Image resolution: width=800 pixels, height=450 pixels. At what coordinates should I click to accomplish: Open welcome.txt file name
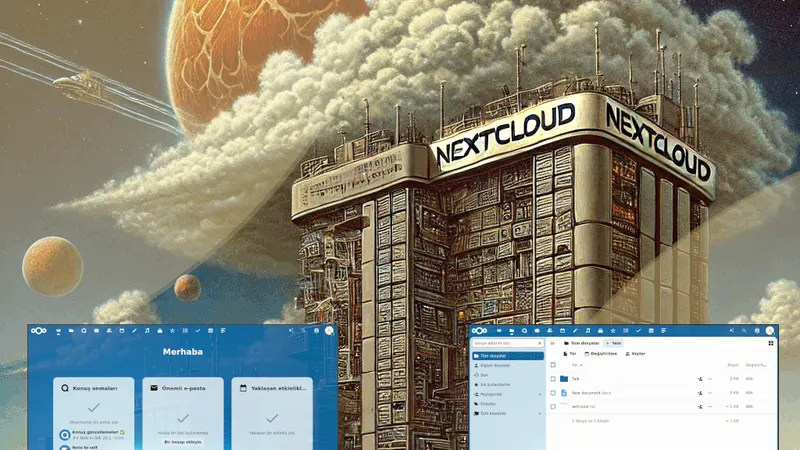coord(583,407)
